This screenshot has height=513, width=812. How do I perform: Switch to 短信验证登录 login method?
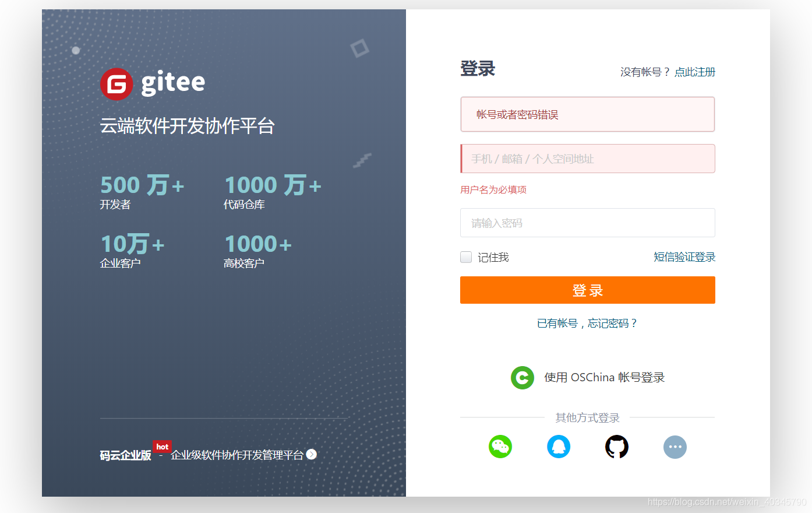coord(685,256)
